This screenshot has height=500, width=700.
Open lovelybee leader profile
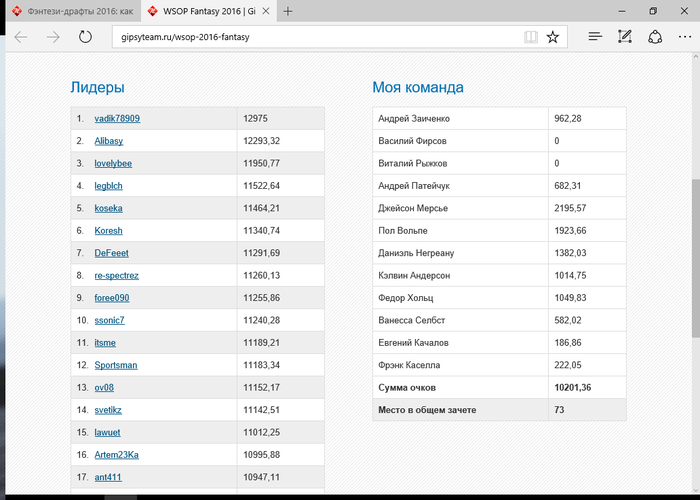[113, 163]
